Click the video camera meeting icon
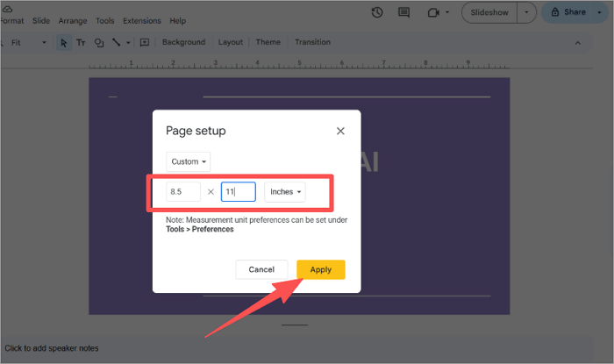 coord(432,12)
